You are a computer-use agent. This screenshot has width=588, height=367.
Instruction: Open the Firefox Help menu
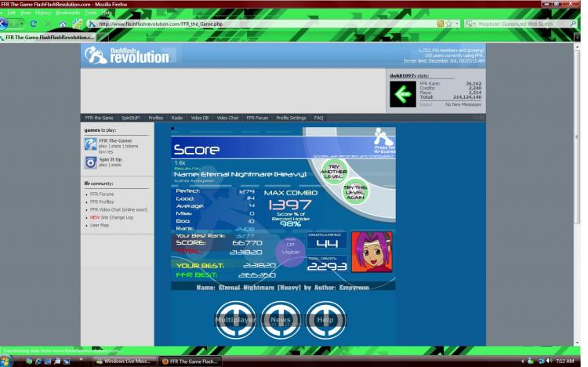coord(107,13)
